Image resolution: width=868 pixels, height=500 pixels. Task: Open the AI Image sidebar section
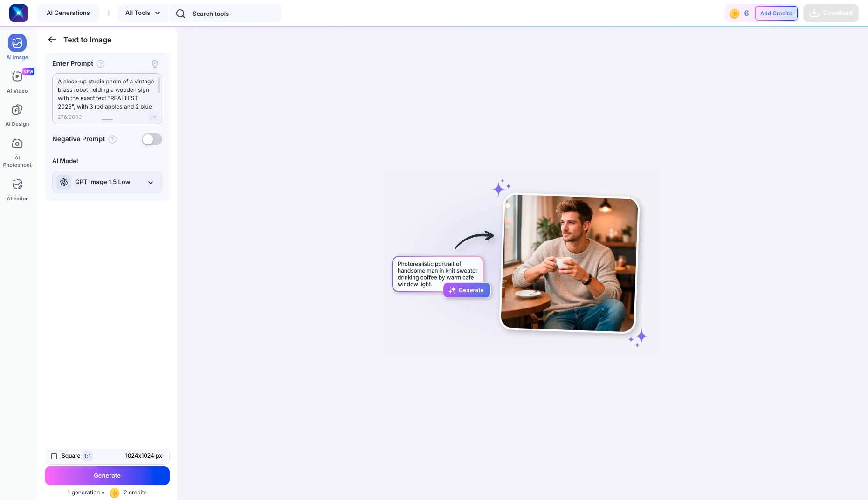[x=17, y=47]
